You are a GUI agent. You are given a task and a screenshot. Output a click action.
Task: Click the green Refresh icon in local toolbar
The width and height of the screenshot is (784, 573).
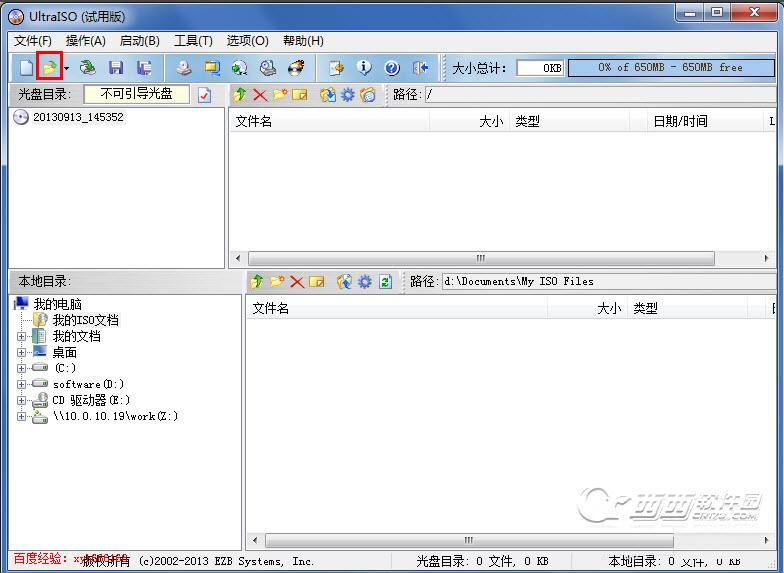385,282
